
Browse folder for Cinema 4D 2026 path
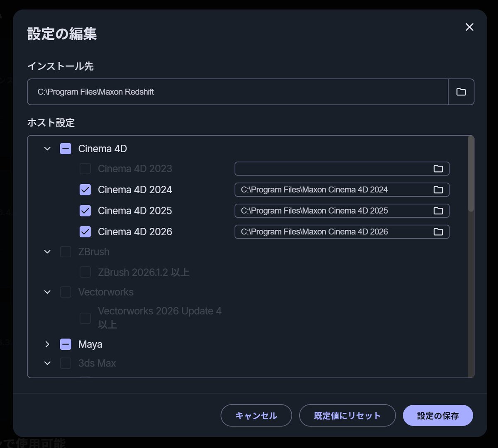(438, 231)
